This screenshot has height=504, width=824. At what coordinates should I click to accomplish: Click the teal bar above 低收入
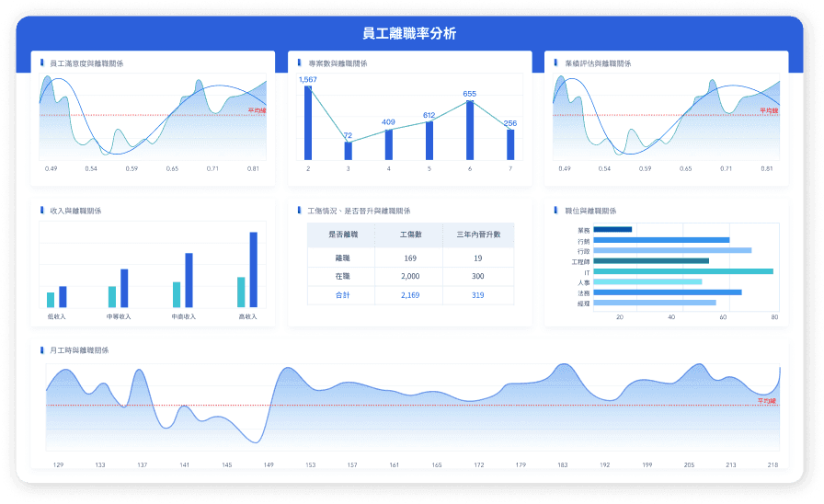tap(51, 300)
